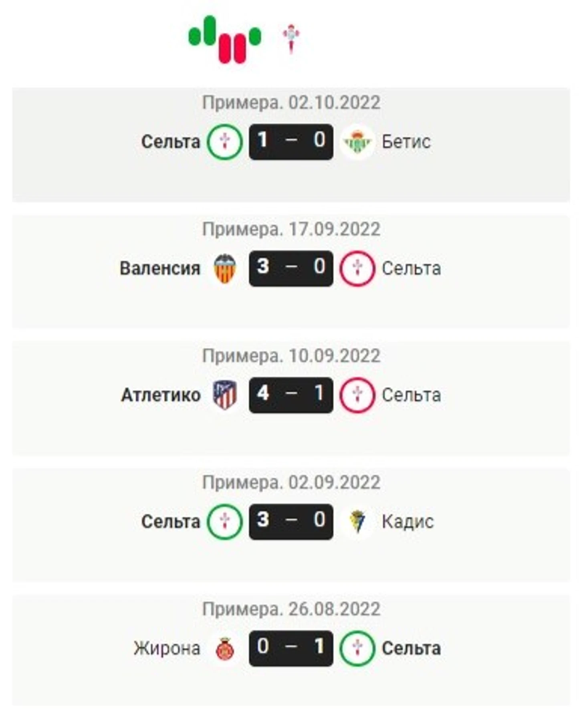Select the Примера. 02.10.2022 match header
The height and width of the screenshot is (728, 585).
tap(291, 103)
